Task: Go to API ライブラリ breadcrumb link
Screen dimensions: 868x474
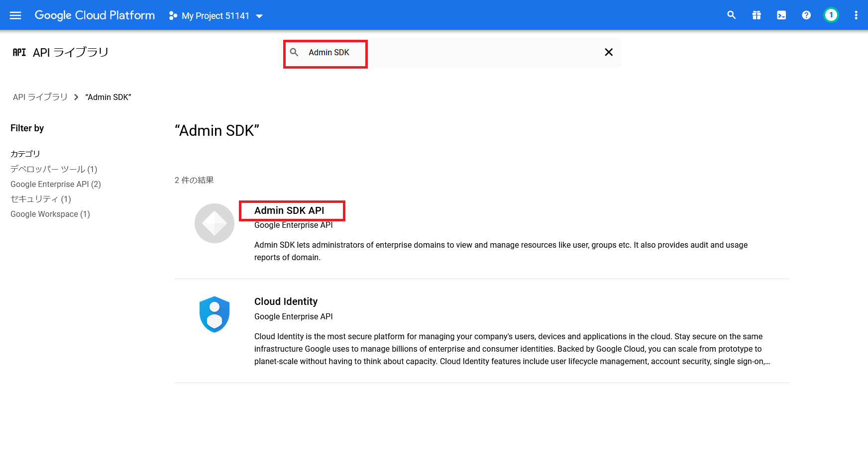Action: (40, 97)
